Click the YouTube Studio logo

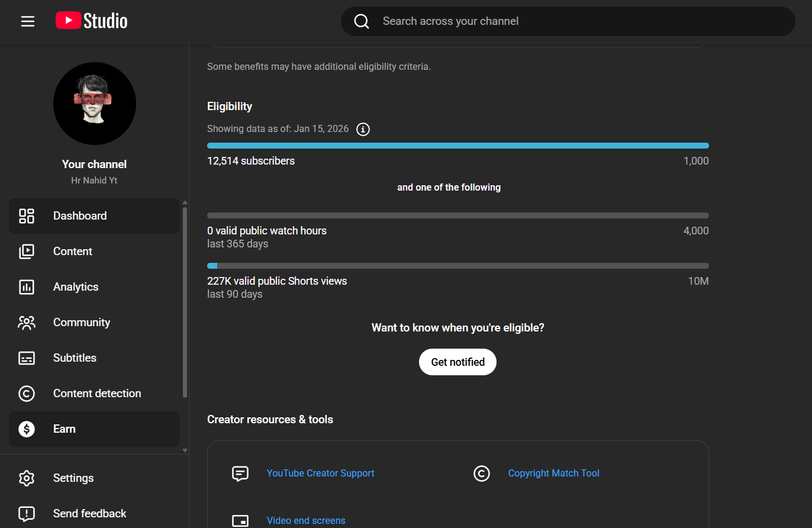(92, 21)
